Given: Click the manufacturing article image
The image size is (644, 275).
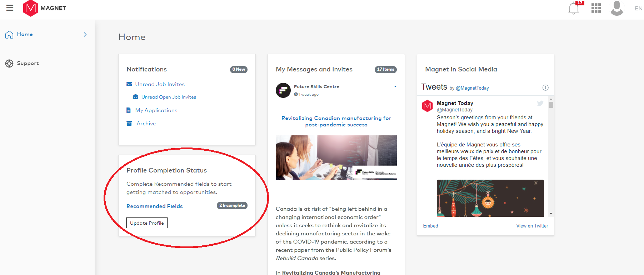Looking at the screenshot, I should 336,157.
